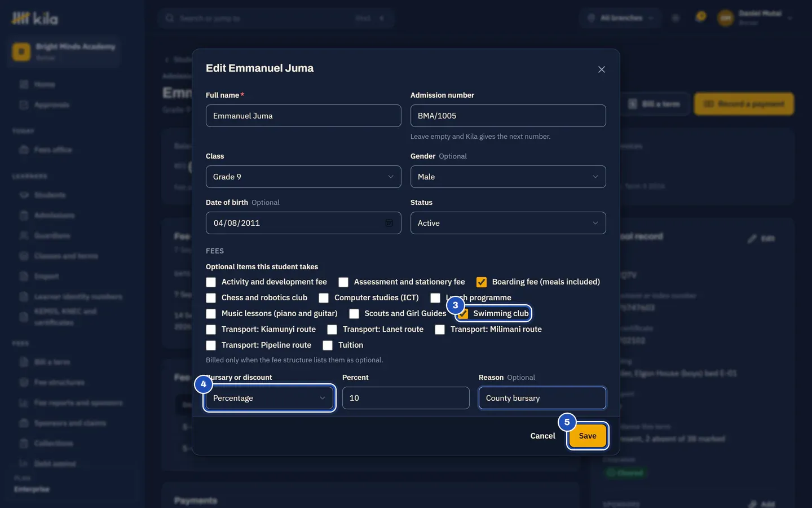Click the pencil Edit icon on school record
The width and height of the screenshot is (812, 508).
pyautogui.click(x=752, y=239)
